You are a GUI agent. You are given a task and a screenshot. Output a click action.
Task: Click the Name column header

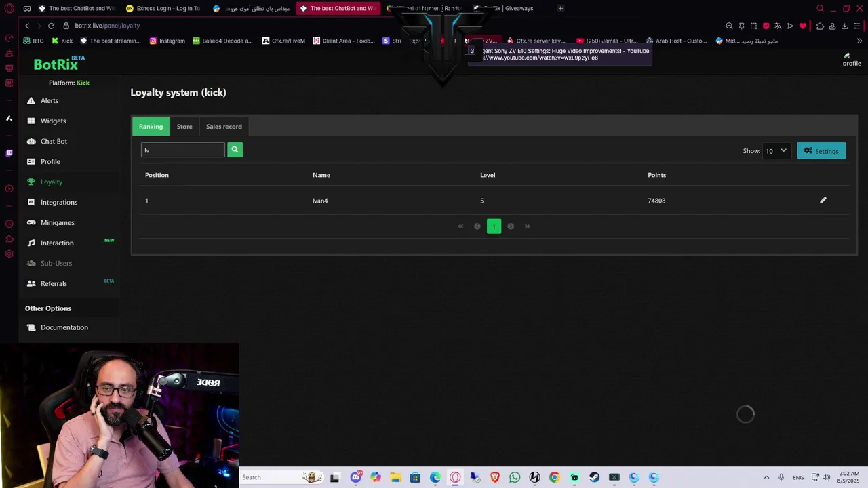(321, 175)
